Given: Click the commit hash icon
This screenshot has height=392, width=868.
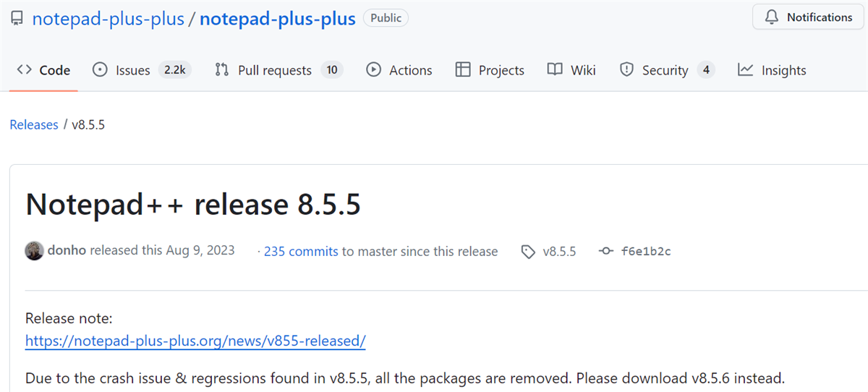Looking at the screenshot, I should click(x=606, y=252).
